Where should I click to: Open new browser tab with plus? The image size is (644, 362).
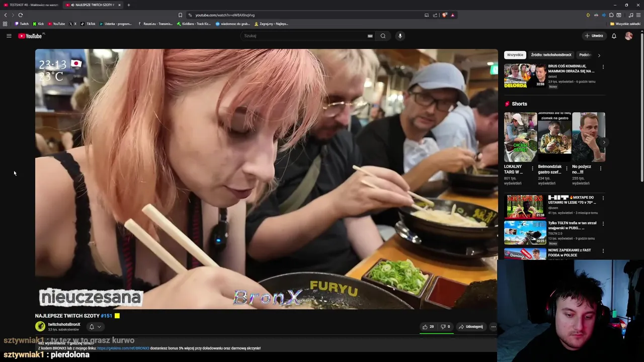128,5
